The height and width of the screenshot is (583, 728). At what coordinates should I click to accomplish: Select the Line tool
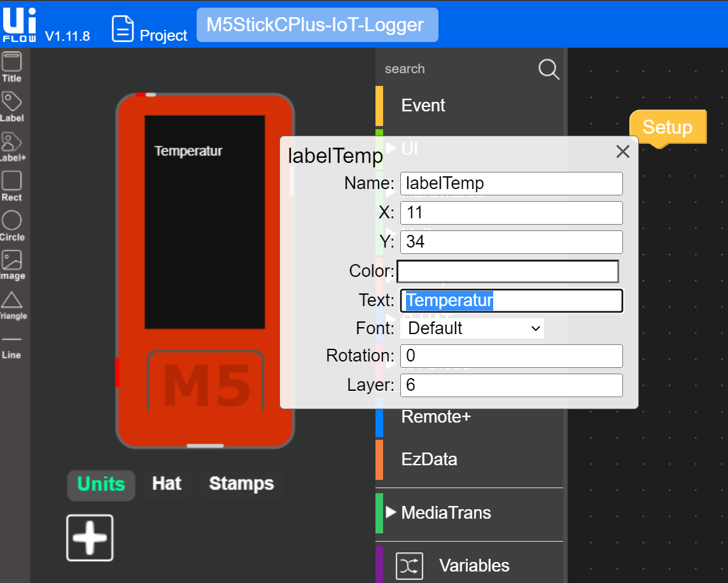11,348
